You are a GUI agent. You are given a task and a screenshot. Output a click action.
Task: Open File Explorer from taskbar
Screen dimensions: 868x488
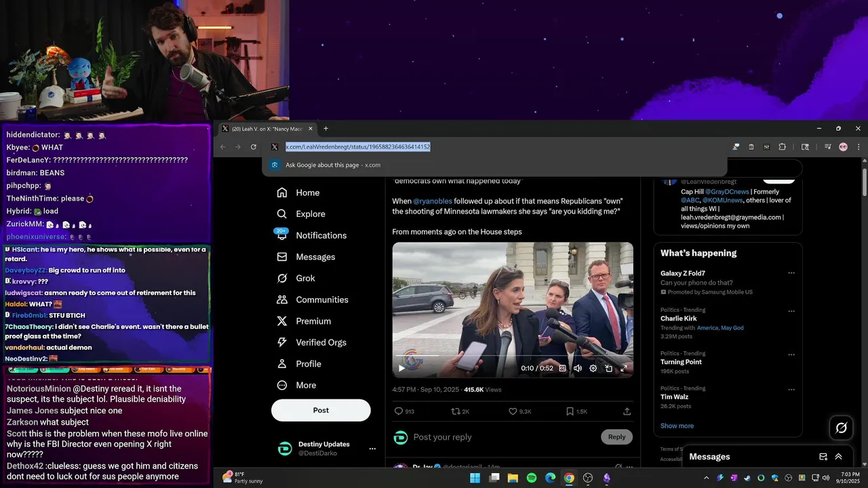[x=513, y=478]
